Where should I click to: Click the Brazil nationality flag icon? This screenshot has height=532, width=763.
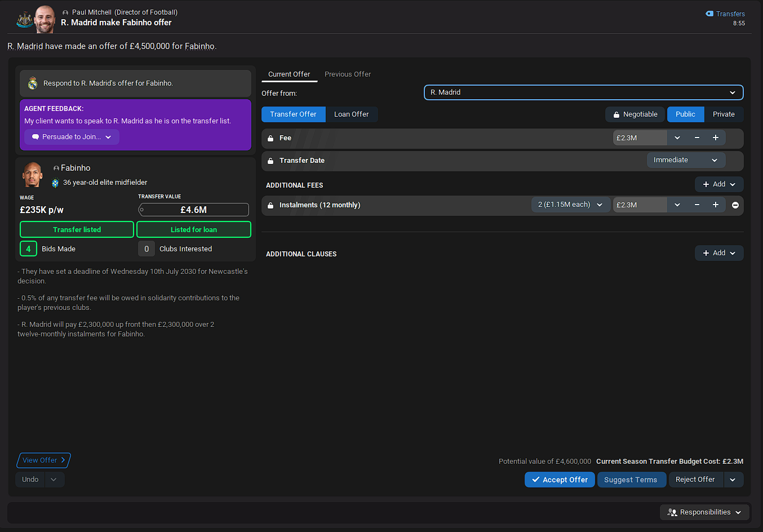(55, 183)
